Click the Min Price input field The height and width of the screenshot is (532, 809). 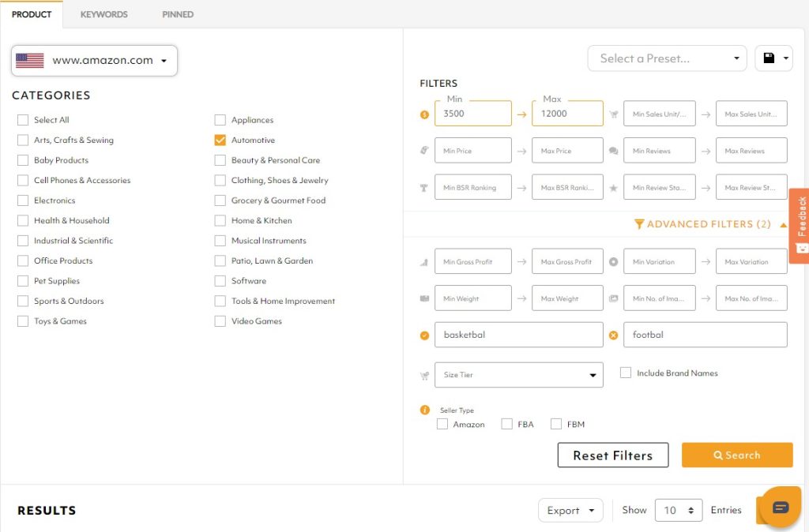tap(472, 151)
